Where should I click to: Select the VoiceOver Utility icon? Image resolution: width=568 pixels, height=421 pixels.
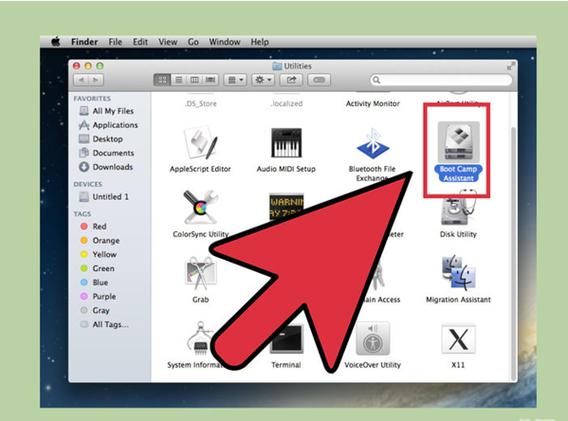tap(373, 339)
